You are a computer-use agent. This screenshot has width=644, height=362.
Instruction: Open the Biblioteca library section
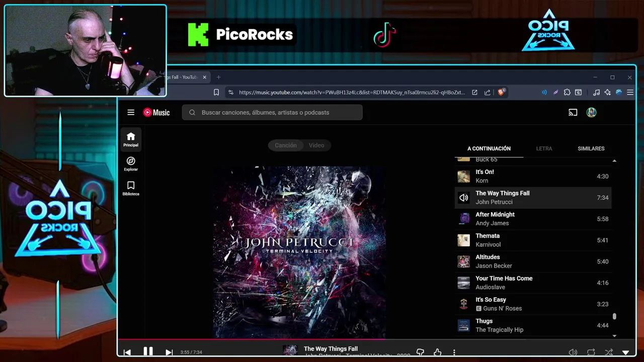coord(131,189)
